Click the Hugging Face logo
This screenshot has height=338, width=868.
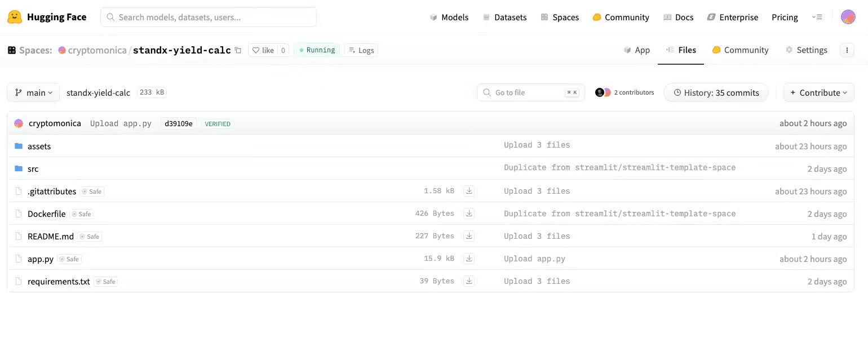click(47, 17)
